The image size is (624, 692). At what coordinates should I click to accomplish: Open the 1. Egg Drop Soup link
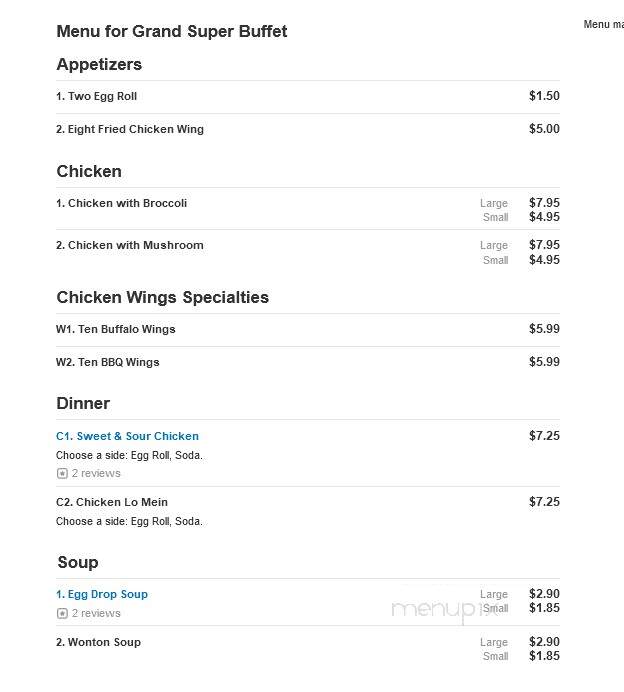(102, 594)
